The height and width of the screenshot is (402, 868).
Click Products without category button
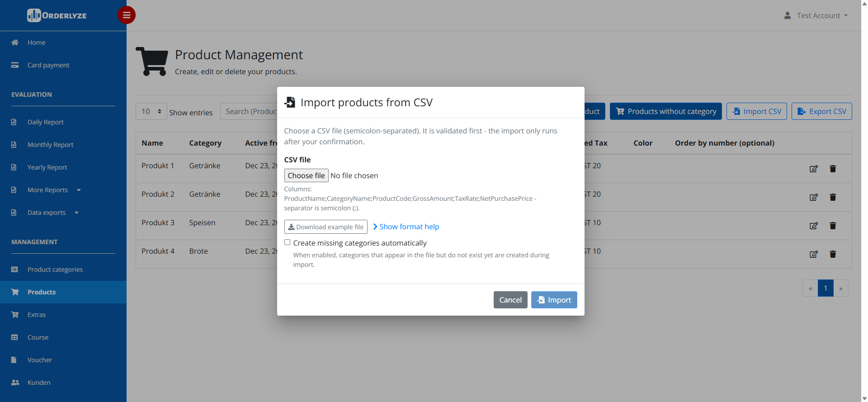(666, 111)
